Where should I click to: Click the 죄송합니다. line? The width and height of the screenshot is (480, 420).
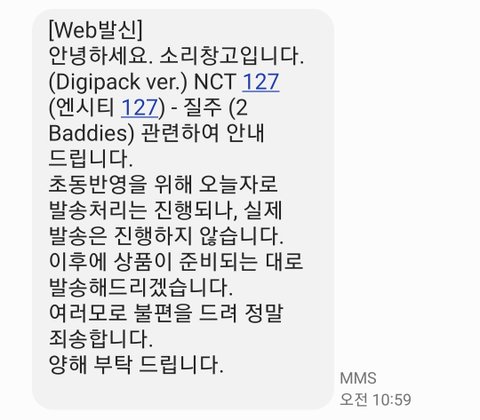tap(101, 339)
